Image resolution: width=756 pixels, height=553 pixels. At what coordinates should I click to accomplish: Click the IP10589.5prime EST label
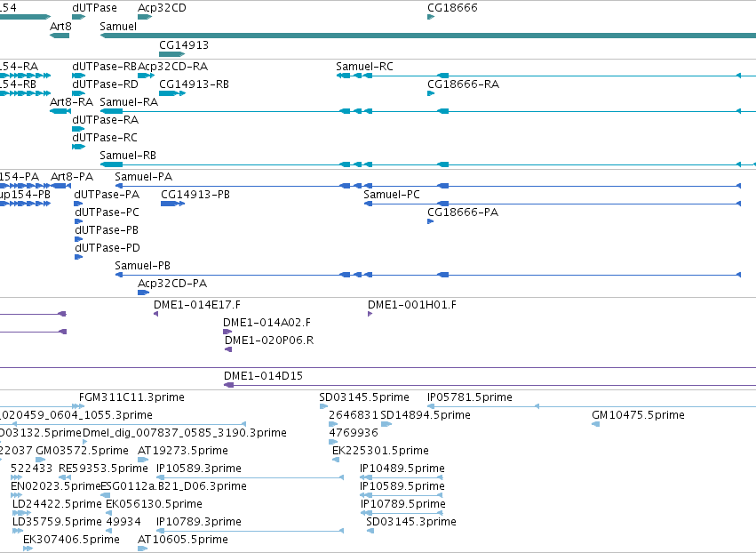click(x=402, y=486)
